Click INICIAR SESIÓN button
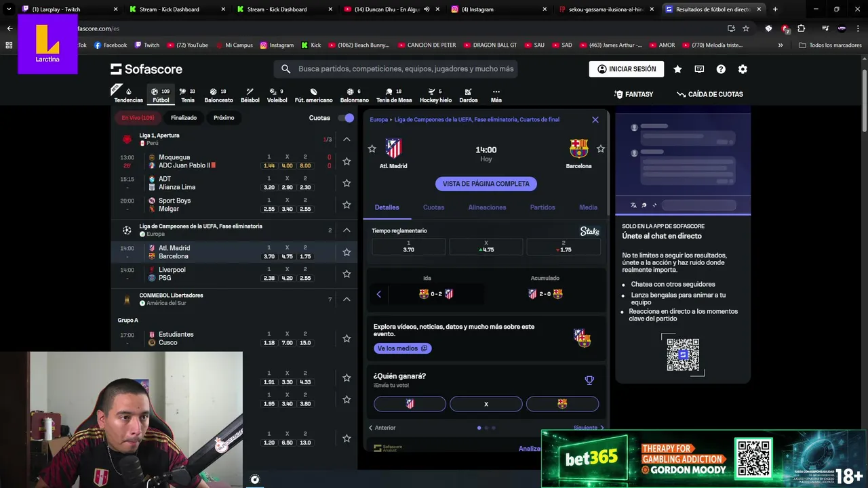The height and width of the screenshot is (488, 868). tap(627, 69)
